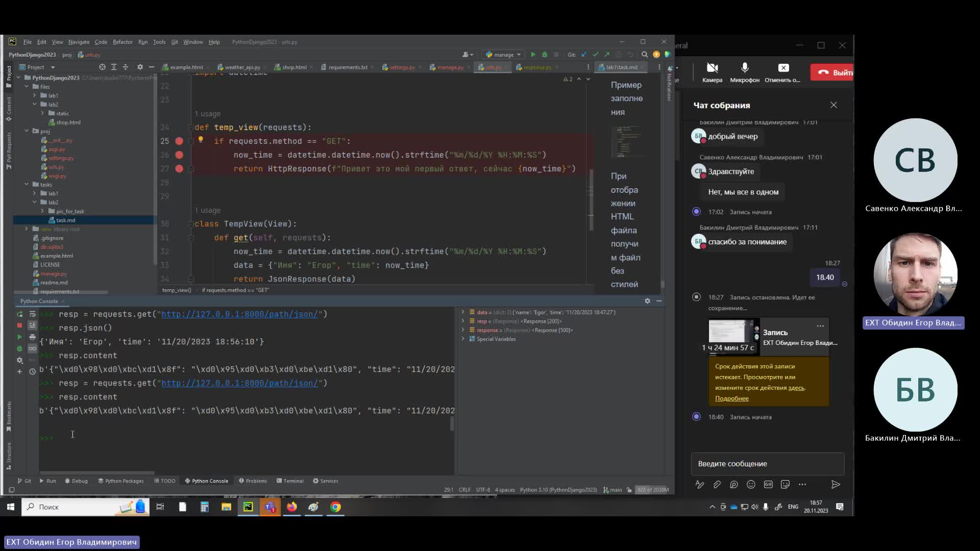The image size is (980, 551).
Task: Close the meeting chat panel
Action: pyautogui.click(x=834, y=105)
